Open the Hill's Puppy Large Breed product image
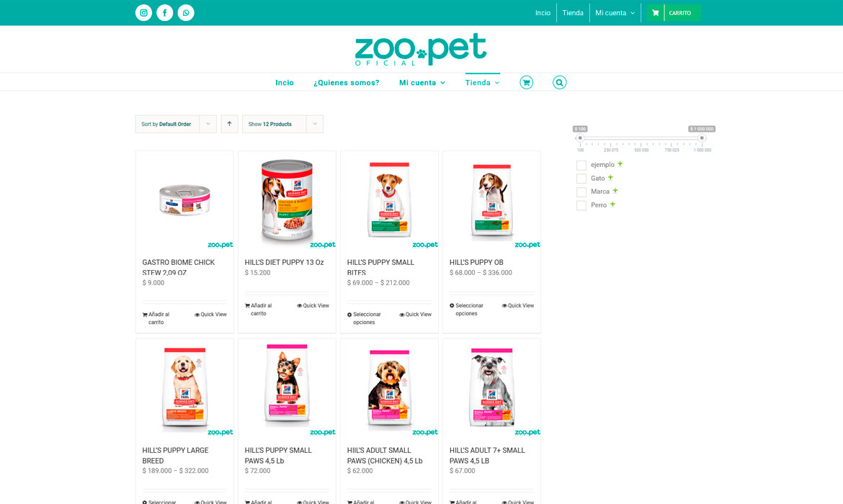Viewport: 843px width, 504px height. (184, 388)
